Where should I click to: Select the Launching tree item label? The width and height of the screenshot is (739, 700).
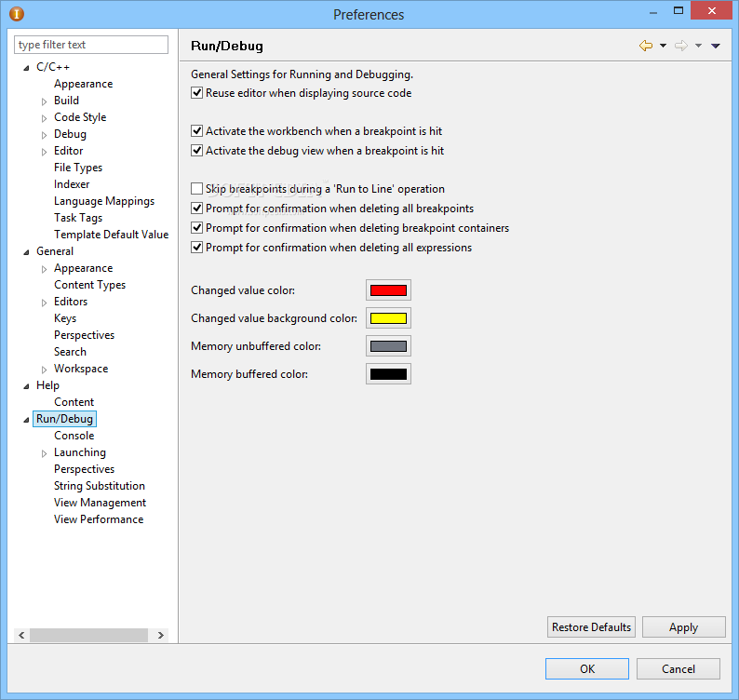[x=80, y=452]
